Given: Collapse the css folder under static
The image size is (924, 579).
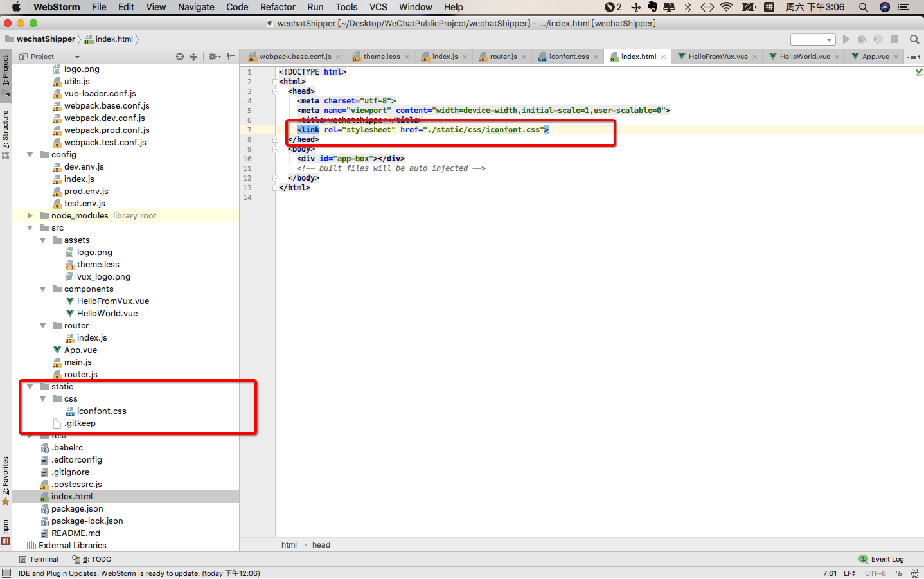Looking at the screenshot, I should click(x=42, y=399).
